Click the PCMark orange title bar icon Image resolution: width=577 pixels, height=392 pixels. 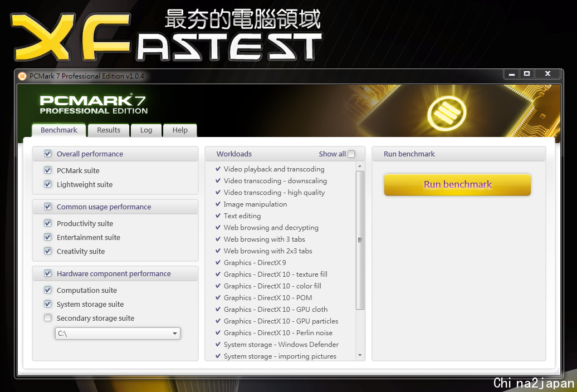(x=22, y=76)
